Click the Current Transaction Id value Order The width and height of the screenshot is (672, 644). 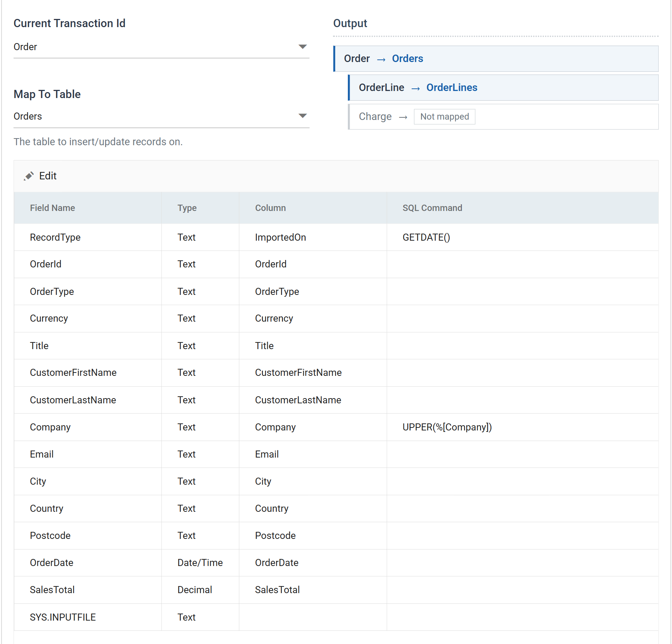tap(25, 47)
